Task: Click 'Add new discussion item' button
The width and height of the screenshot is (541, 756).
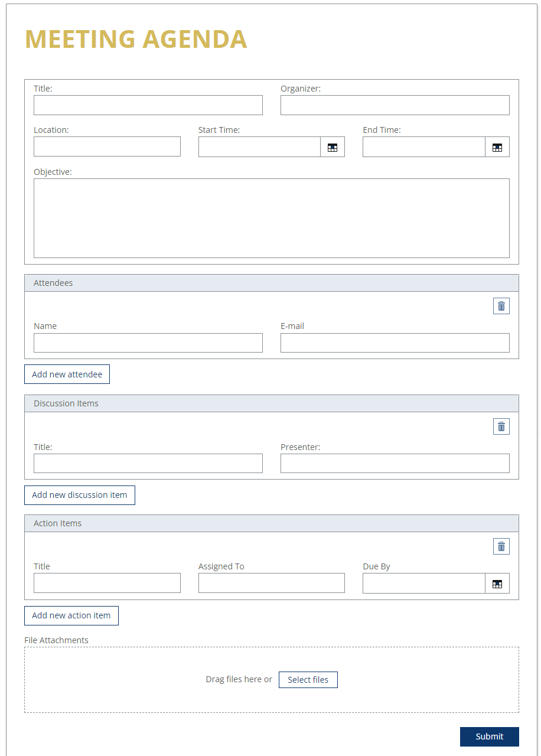Action: click(80, 495)
